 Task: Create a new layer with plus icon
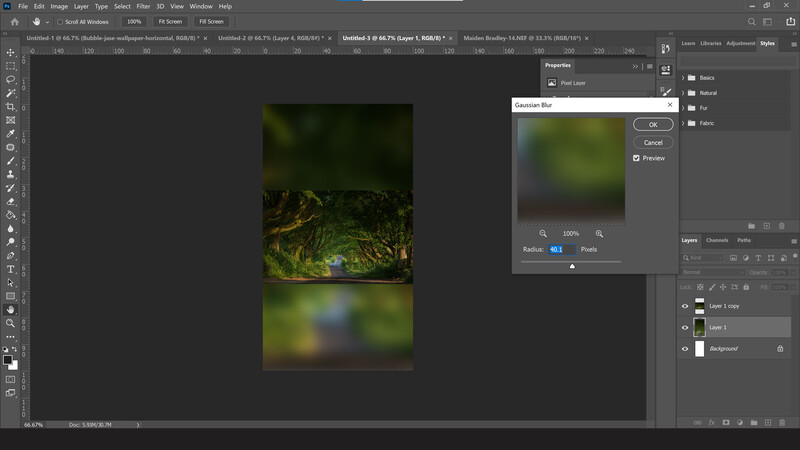[x=768, y=422]
